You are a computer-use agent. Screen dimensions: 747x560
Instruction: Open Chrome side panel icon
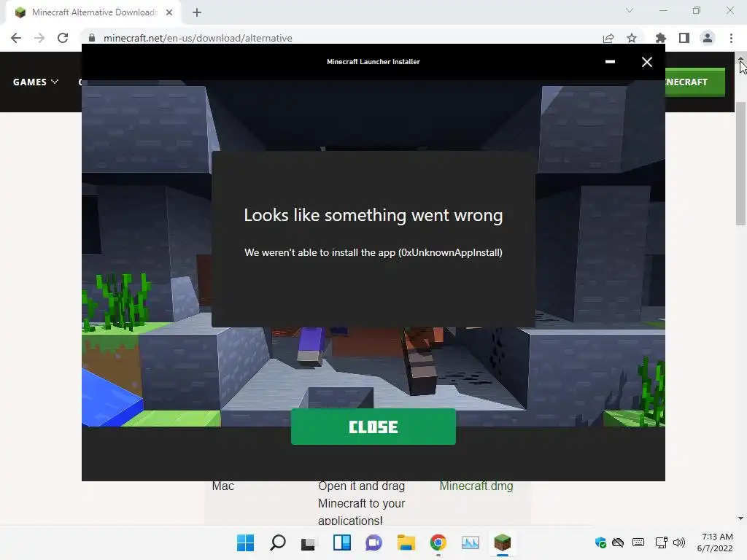pos(684,38)
